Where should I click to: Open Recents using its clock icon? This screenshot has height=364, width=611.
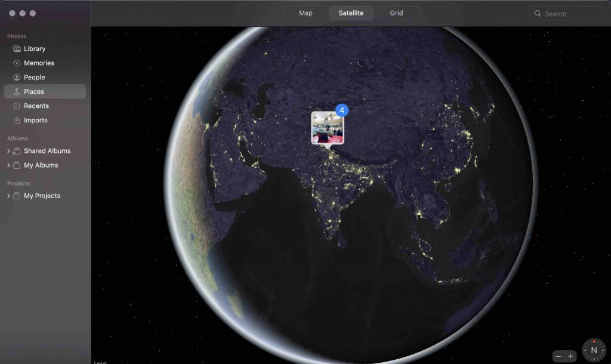point(17,106)
